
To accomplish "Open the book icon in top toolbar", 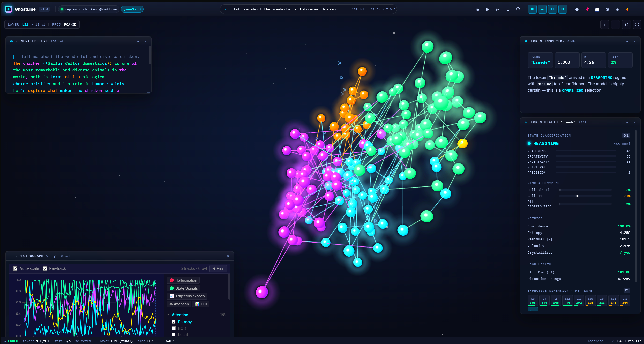I will coord(597,10).
